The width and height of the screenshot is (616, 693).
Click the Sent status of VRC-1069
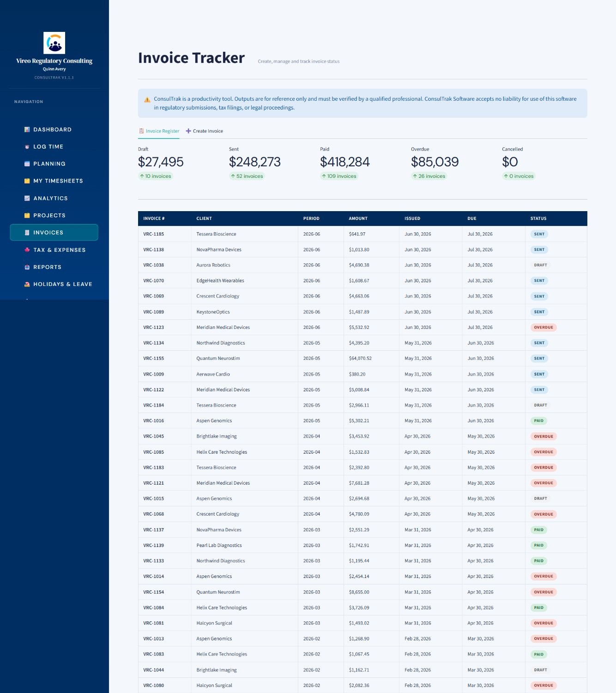tap(539, 296)
